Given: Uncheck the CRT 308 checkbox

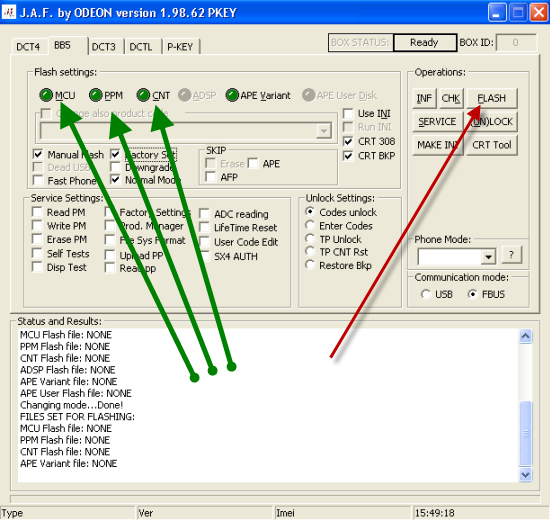Looking at the screenshot, I should pyautogui.click(x=348, y=141).
